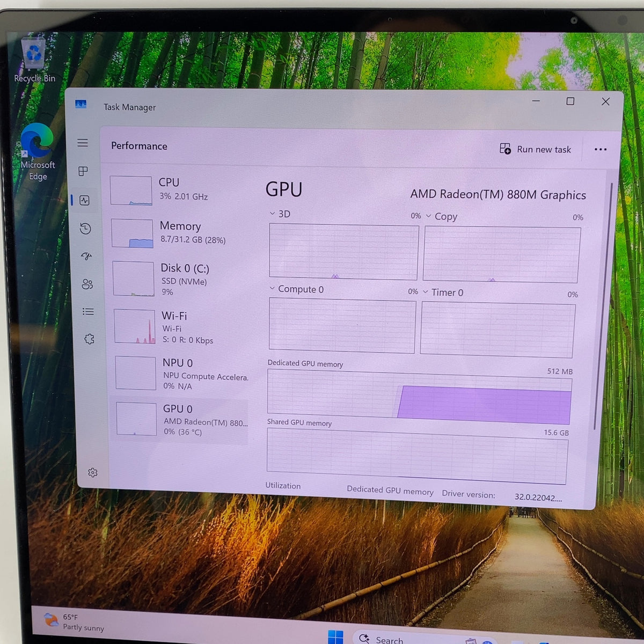
Task: Click the GPU panel vertical scrollbar
Action: point(602,306)
